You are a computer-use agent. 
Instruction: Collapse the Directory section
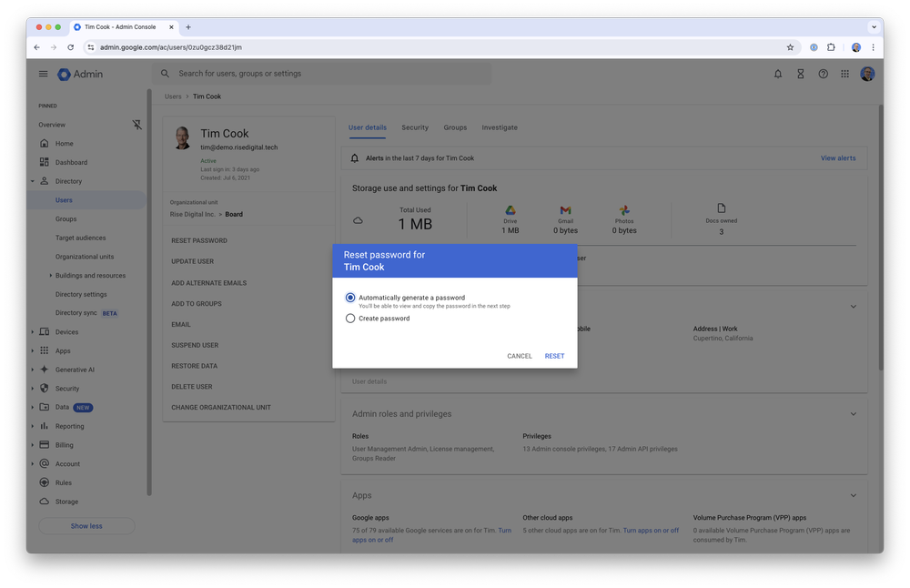(x=31, y=181)
